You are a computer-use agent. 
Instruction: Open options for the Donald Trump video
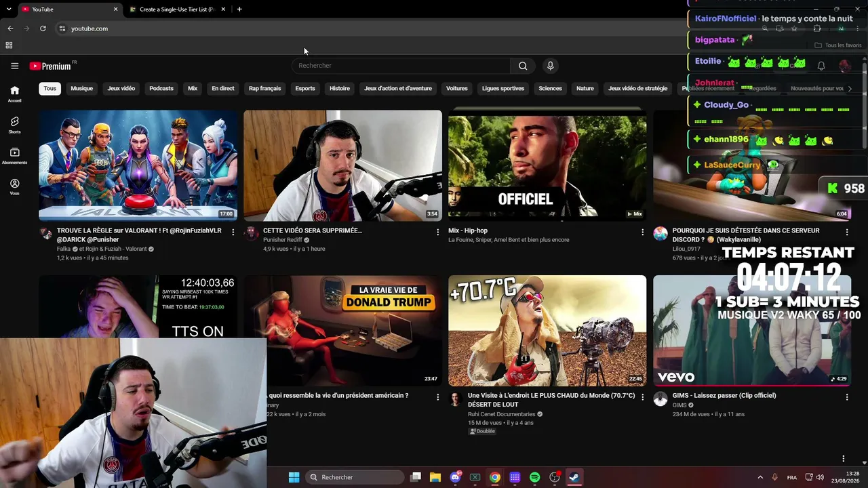437,397
